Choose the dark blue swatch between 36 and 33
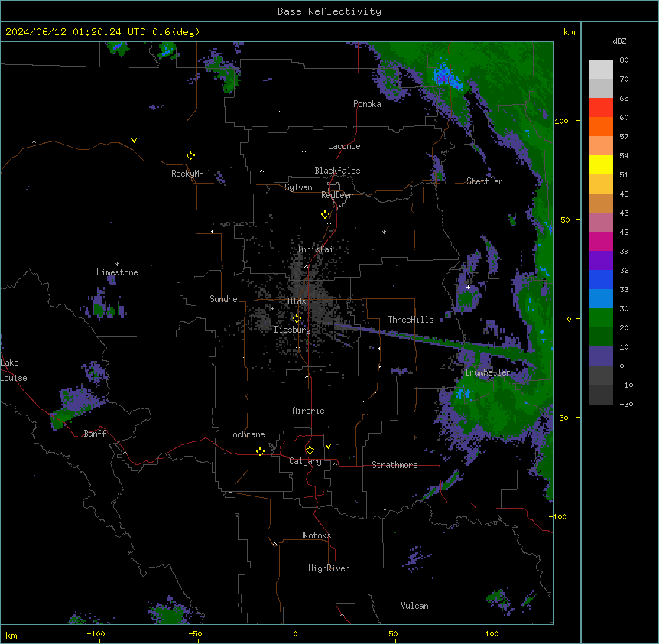659x644 pixels. [x=601, y=279]
